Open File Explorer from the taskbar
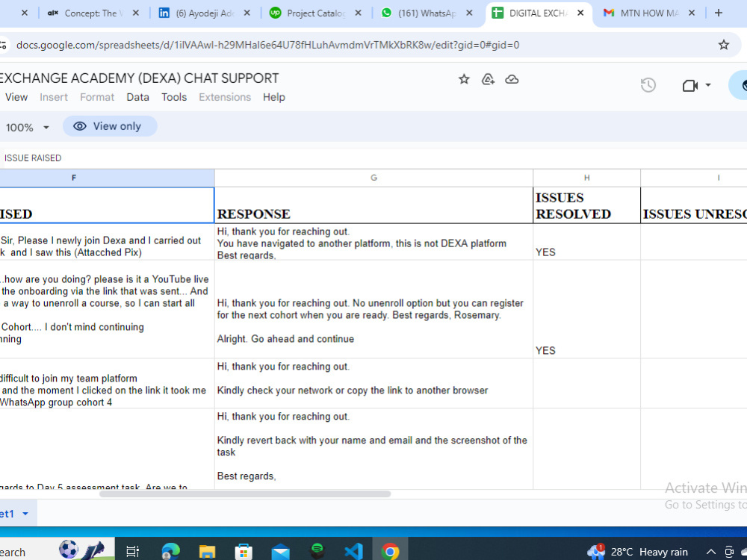747x560 pixels. tap(207, 552)
